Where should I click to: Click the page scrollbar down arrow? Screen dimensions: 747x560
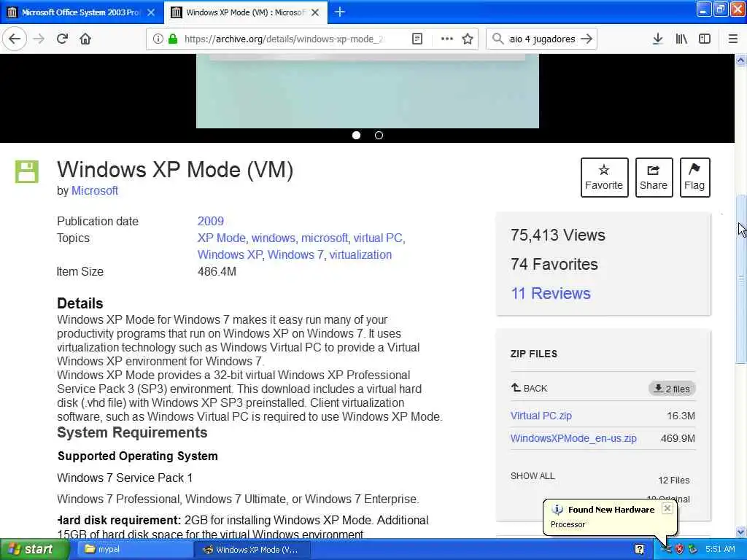pyautogui.click(x=740, y=532)
